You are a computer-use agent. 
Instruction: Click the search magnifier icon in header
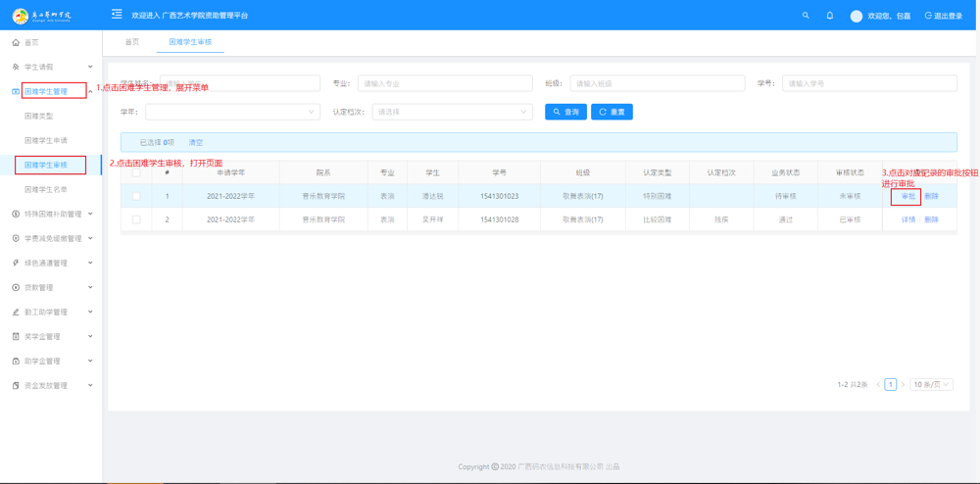pyautogui.click(x=806, y=16)
